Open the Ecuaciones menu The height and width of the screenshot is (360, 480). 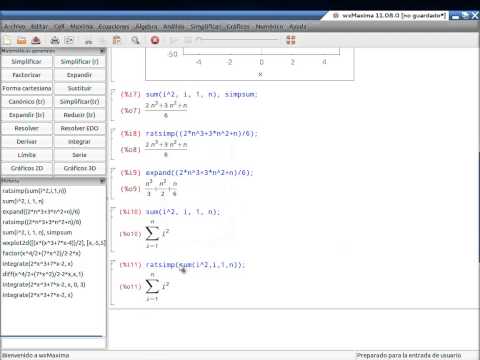point(114,27)
